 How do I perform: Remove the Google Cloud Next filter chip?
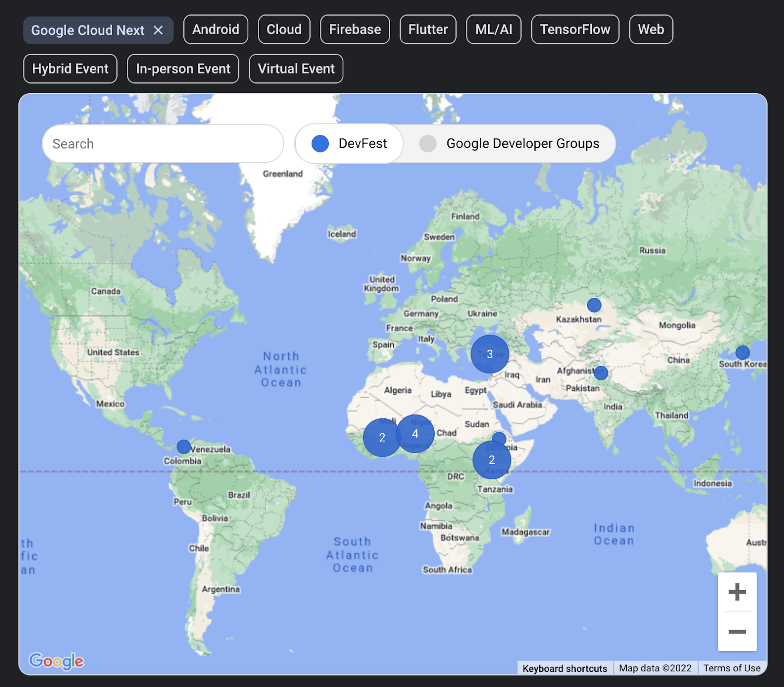pos(158,30)
